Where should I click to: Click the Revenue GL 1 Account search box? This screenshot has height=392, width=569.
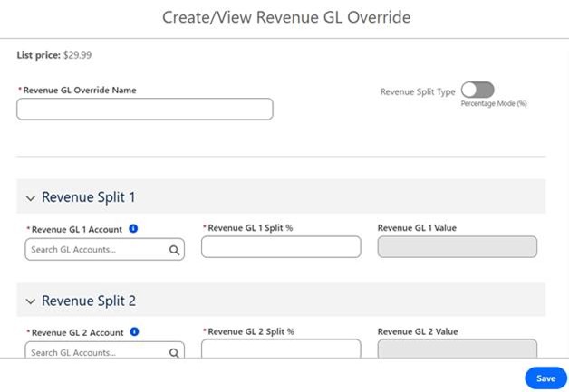tap(104, 250)
